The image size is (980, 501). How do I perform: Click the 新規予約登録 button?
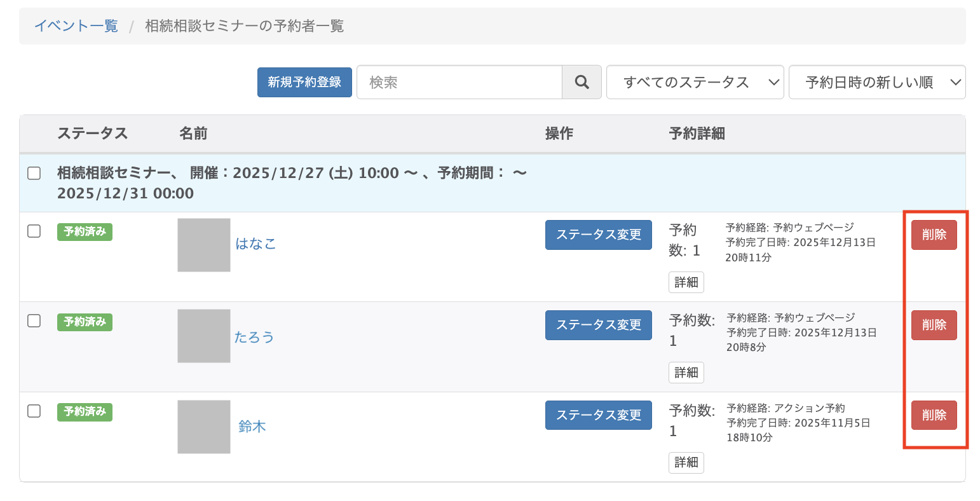304,82
